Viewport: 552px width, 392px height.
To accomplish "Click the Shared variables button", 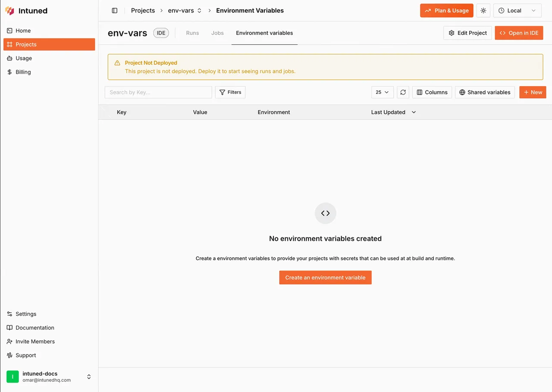I will point(485,92).
